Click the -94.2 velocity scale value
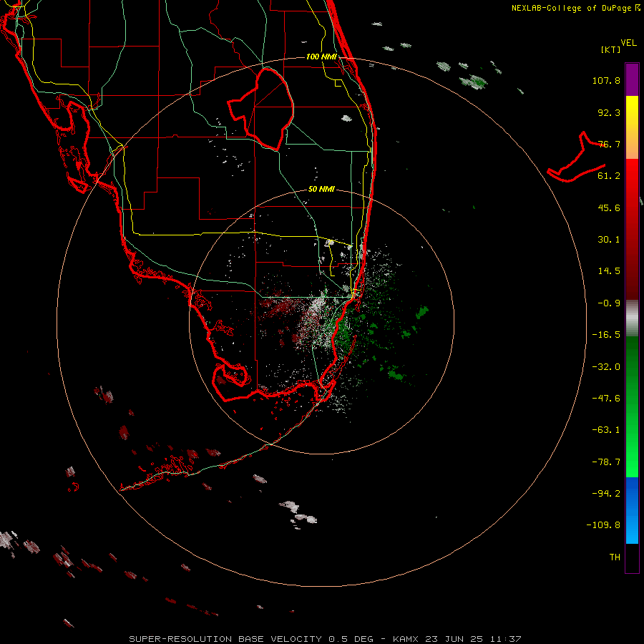644x644 pixels. click(x=606, y=493)
